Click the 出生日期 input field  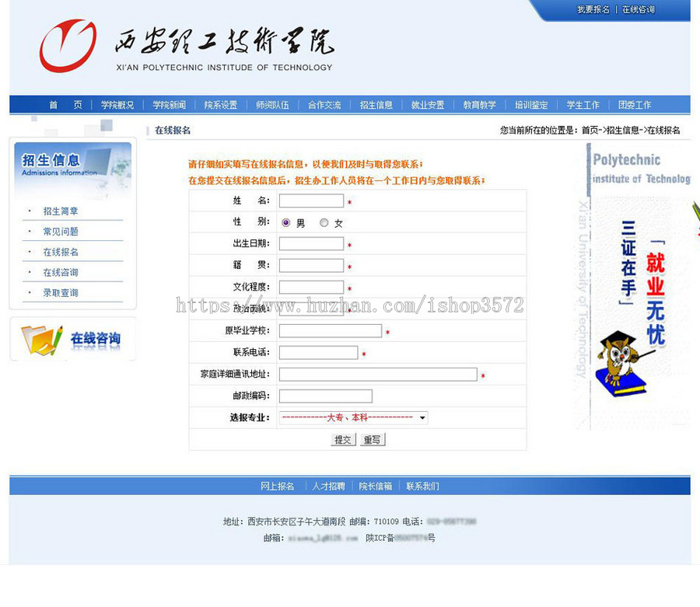(312, 243)
